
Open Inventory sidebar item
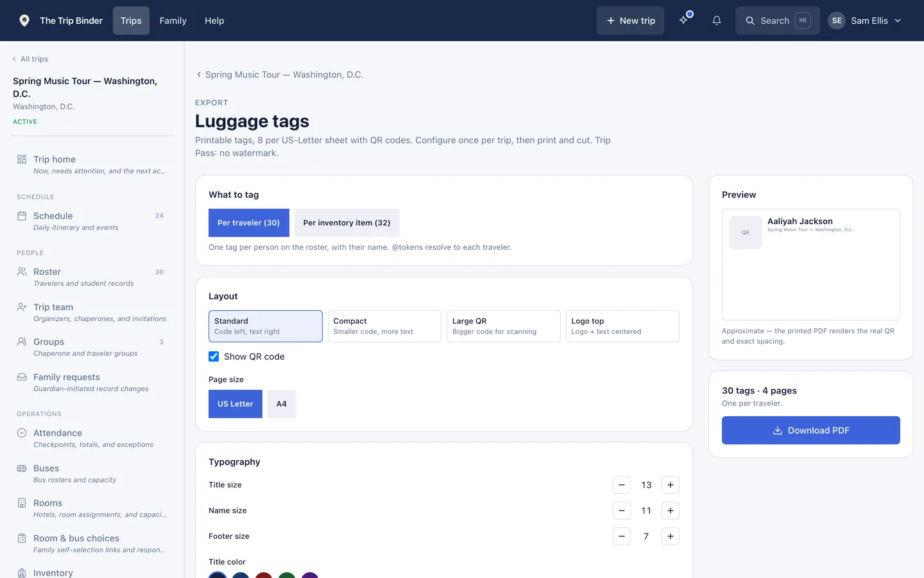tap(92, 572)
